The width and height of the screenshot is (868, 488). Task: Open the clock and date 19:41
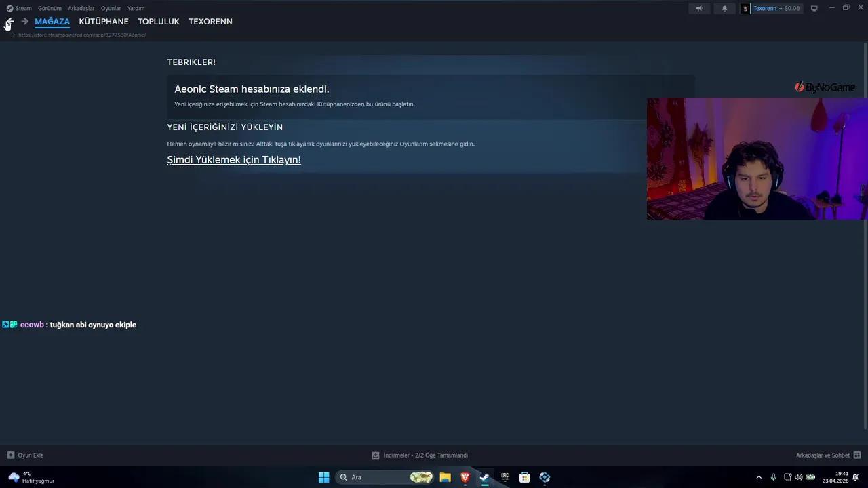pos(835,477)
